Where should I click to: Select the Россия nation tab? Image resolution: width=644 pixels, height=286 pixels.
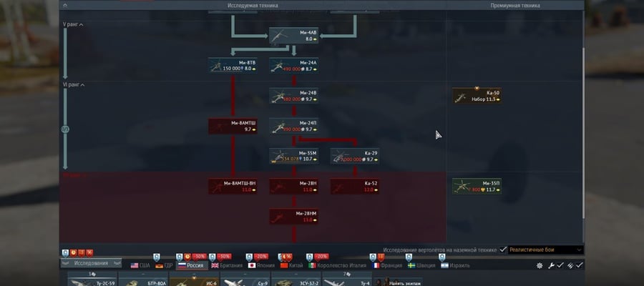coord(191,265)
